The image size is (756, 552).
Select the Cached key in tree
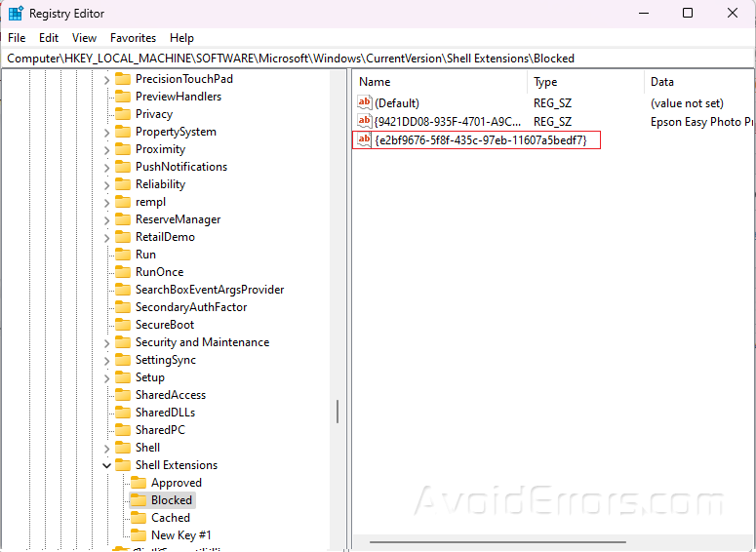coord(171,518)
